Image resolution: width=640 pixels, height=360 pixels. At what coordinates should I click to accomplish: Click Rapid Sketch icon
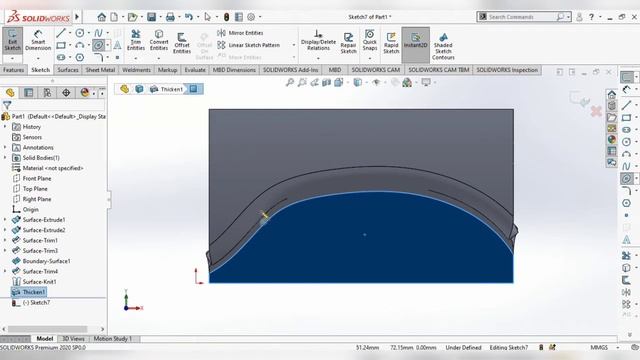(x=391, y=42)
